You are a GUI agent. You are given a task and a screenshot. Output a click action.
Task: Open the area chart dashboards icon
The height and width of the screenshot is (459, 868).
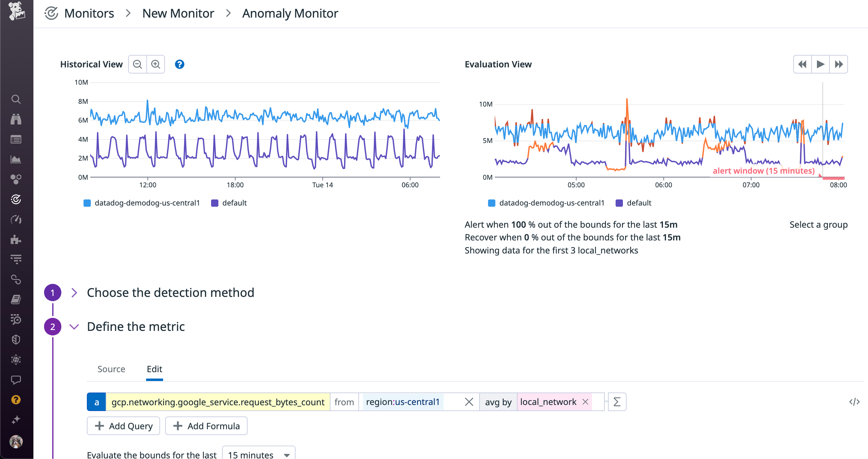coord(16,159)
